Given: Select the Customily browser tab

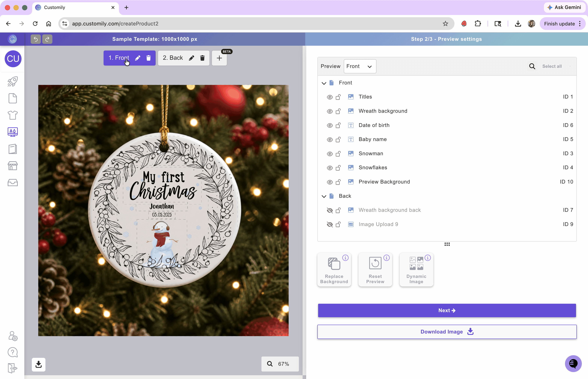Looking at the screenshot, I should pyautogui.click(x=76, y=8).
